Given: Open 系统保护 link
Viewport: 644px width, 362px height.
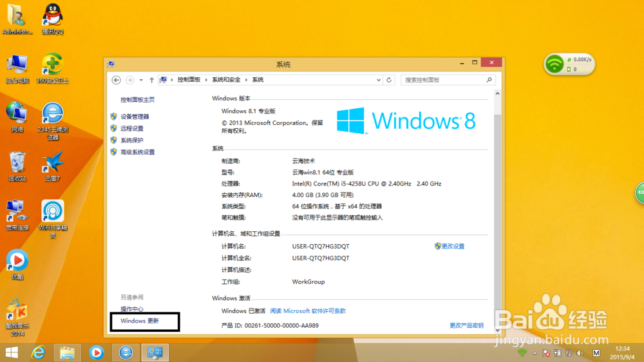Looking at the screenshot, I should 132,140.
